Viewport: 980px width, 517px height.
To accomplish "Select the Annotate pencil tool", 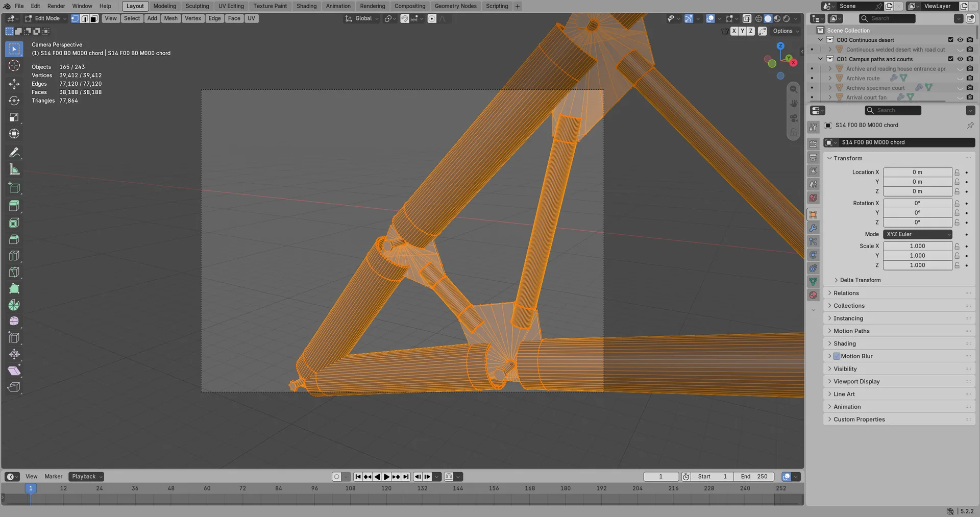I will pyautogui.click(x=14, y=153).
